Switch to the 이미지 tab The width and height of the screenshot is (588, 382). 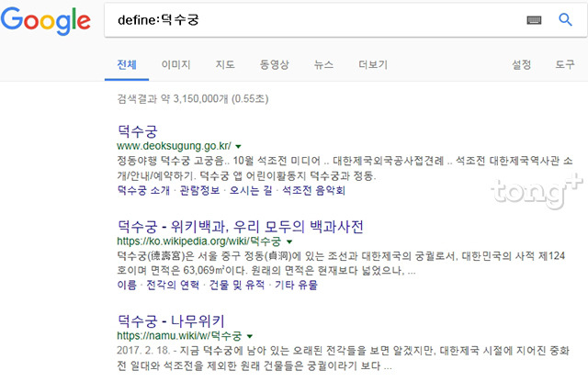(x=175, y=64)
